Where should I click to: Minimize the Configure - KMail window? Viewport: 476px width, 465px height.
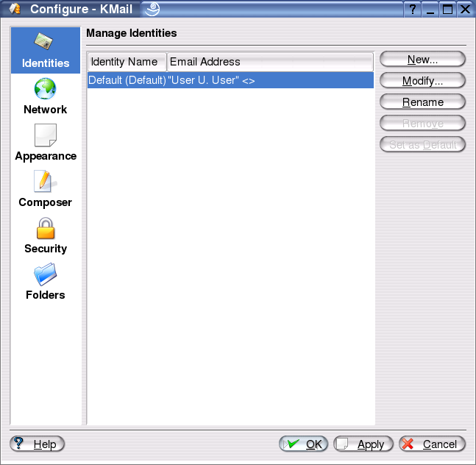(x=430, y=9)
